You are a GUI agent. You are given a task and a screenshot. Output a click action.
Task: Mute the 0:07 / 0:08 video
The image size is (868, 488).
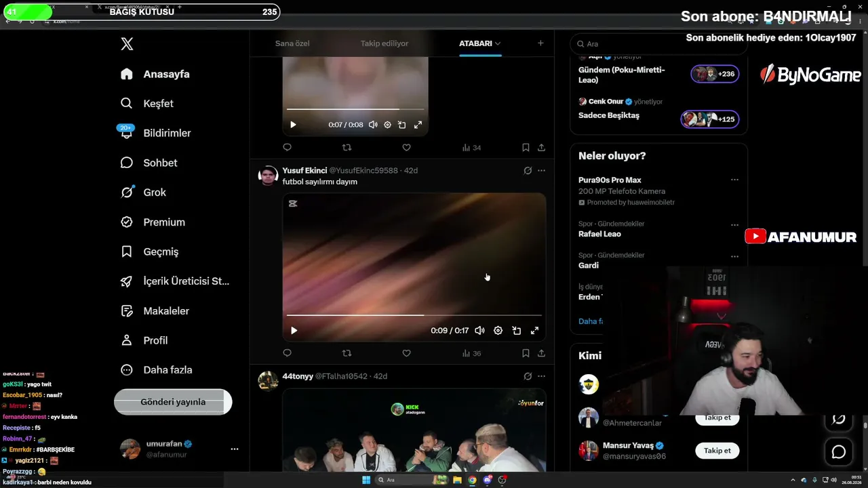coord(373,125)
